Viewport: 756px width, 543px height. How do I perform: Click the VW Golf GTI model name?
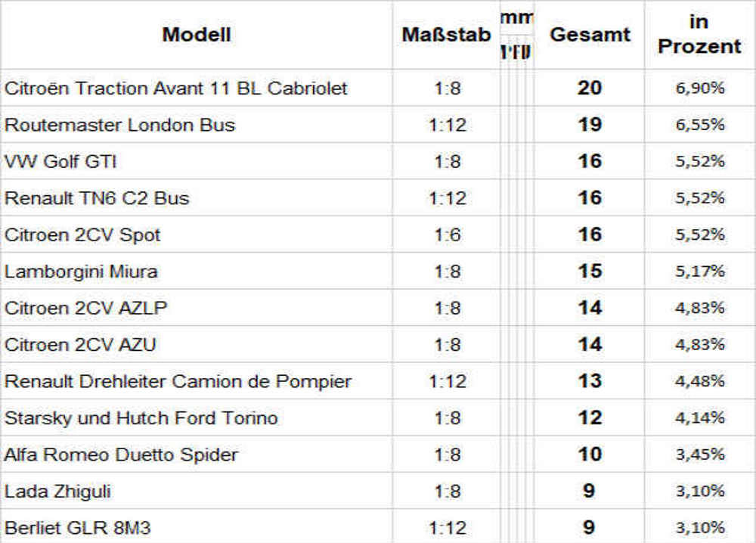(x=60, y=162)
